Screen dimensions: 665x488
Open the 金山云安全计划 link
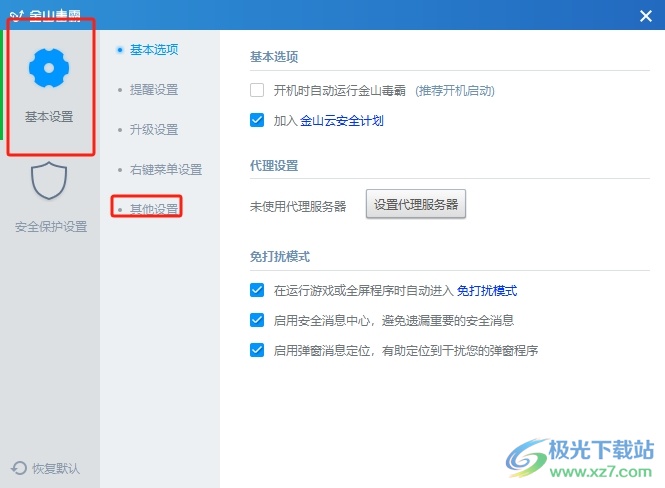[342, 121]
